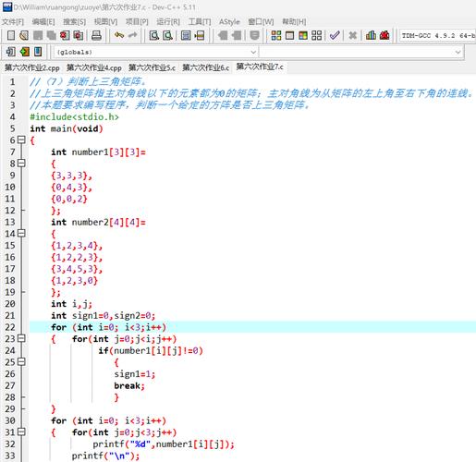Click the Open file toolbar icon
The height and width of the screenshot is (462, 476).
[24, 35]
